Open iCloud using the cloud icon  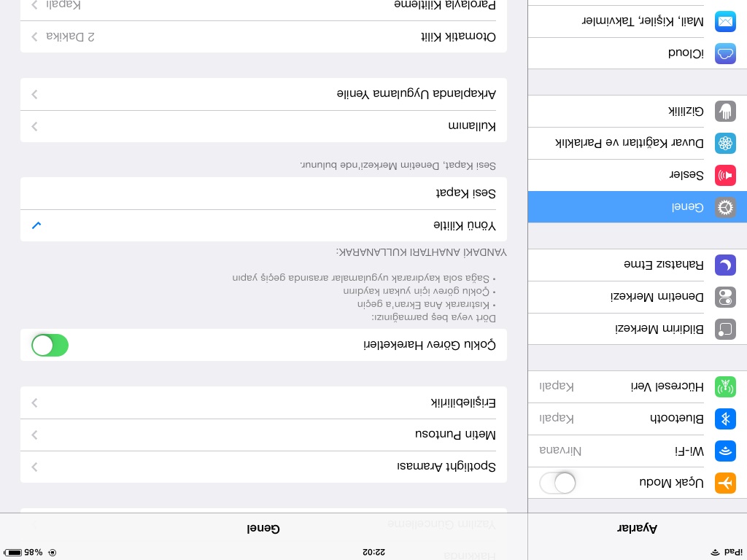[725, 53]
